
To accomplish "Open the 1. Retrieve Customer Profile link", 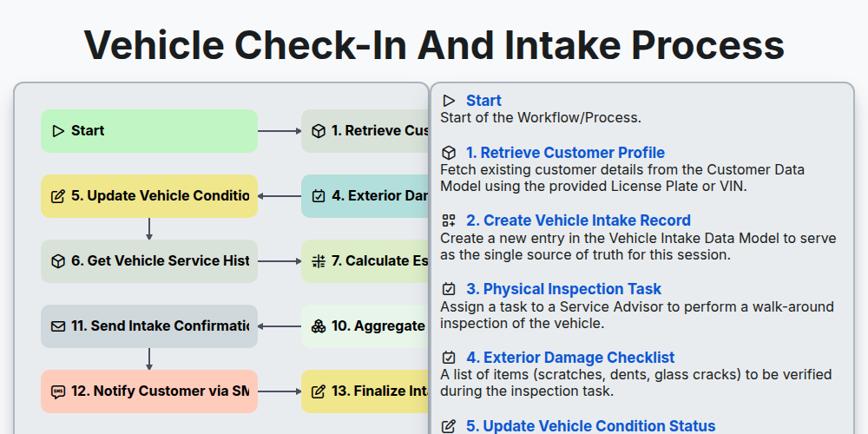I will click(x=565, y=153).
